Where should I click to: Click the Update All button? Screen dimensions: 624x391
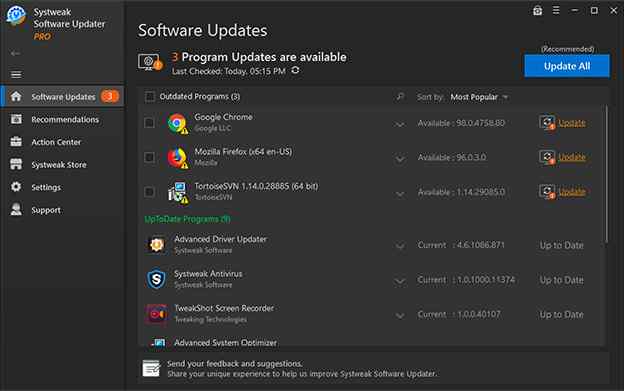coord(567,66)
